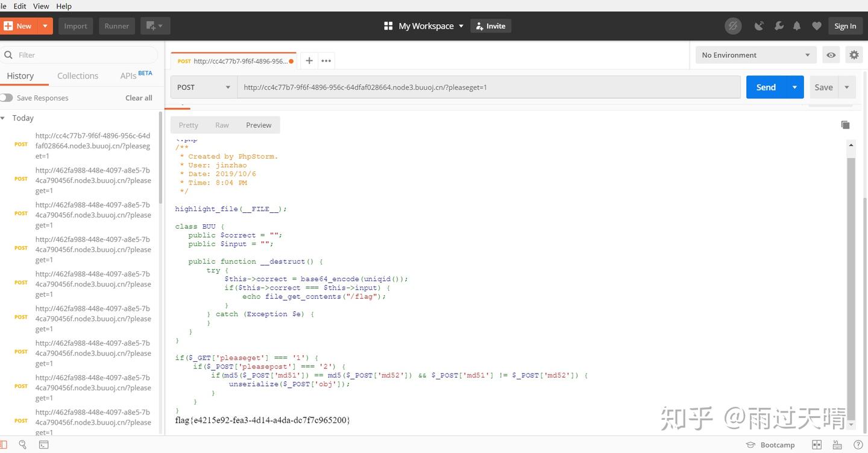The image size is (868, 453).
Task: Click the heart icon in header
Action: coord(817,26)
